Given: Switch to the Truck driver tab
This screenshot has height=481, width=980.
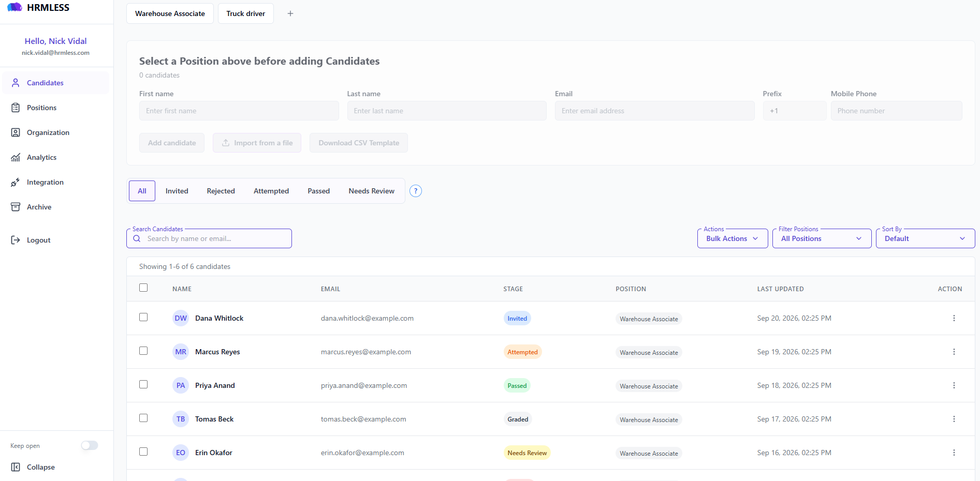Looking at the screenshot, I should pyautogui.click(x=246, y=13).
